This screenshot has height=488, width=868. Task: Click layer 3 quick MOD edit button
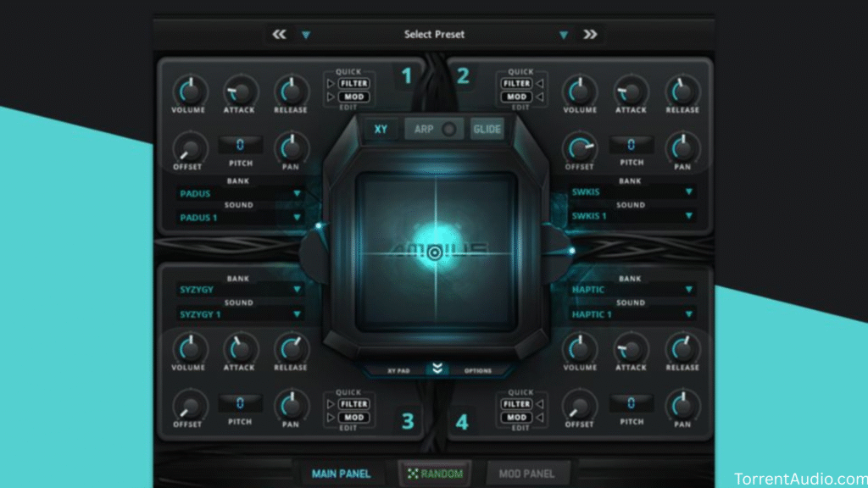pos(352,417)
